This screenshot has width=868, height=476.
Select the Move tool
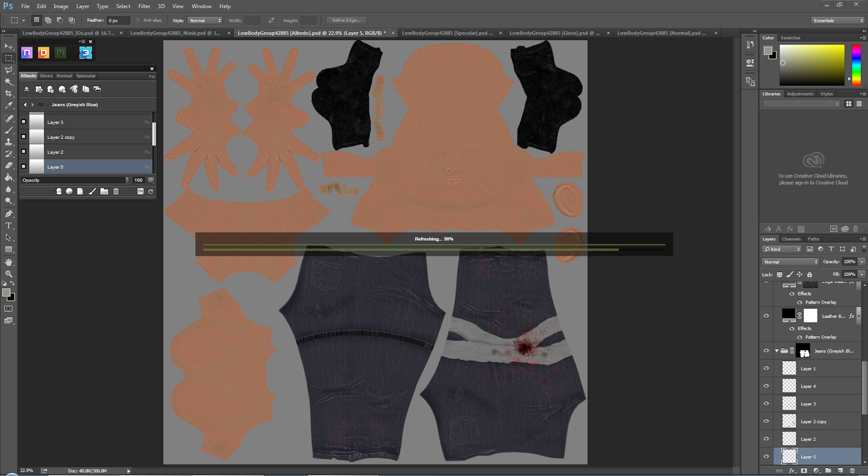tap(9, 46)
